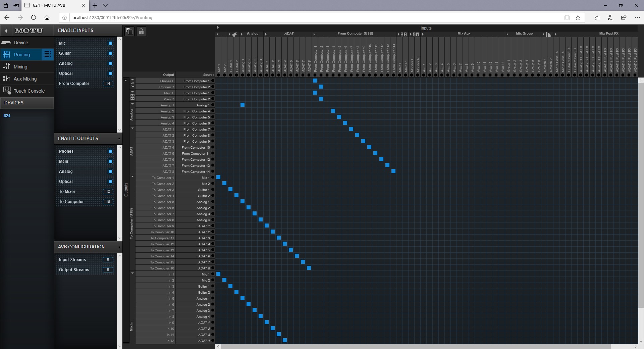Open the Touch Console view
Viewport: 644px width, 349px height.
click(27, 91)
